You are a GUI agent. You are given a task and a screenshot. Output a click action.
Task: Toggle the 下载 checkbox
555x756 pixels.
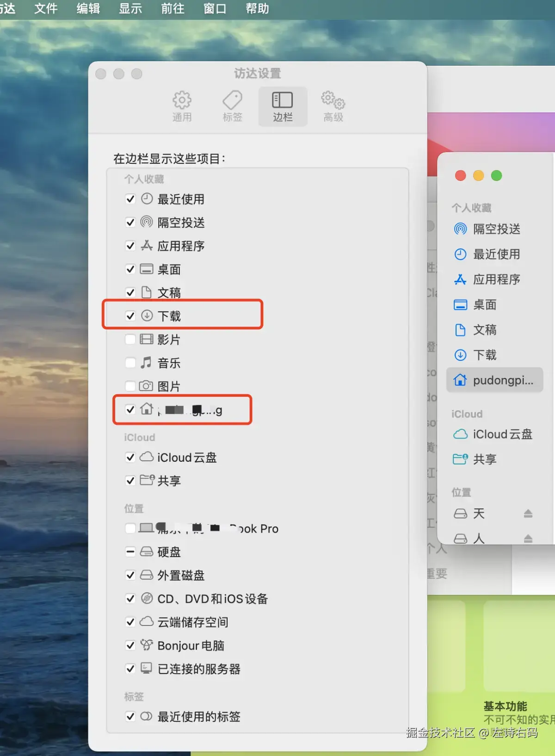click(130, 316)
